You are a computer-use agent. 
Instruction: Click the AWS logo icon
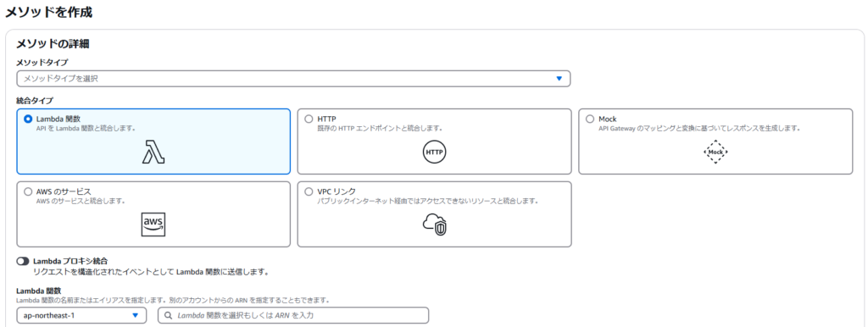[153, 224]
